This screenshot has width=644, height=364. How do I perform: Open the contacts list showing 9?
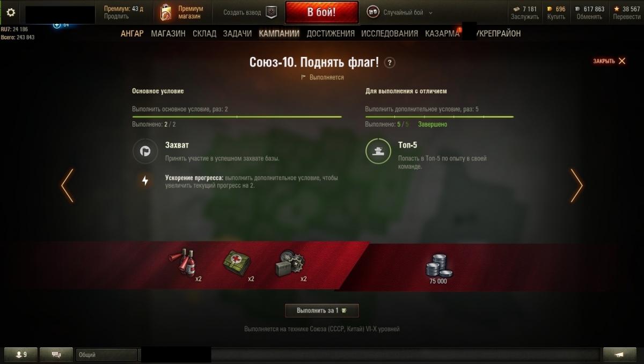[x=21, y=354]
